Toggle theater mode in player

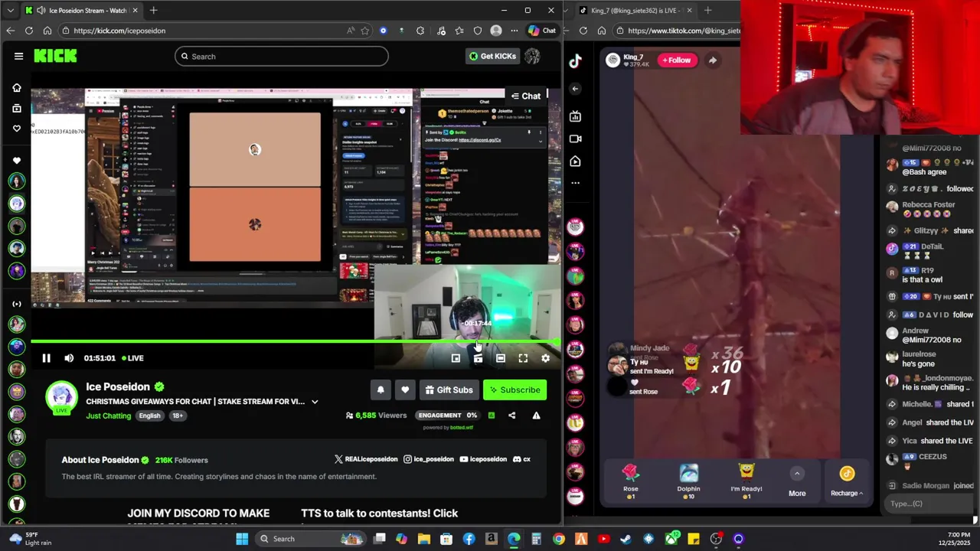tap(500, 358)
